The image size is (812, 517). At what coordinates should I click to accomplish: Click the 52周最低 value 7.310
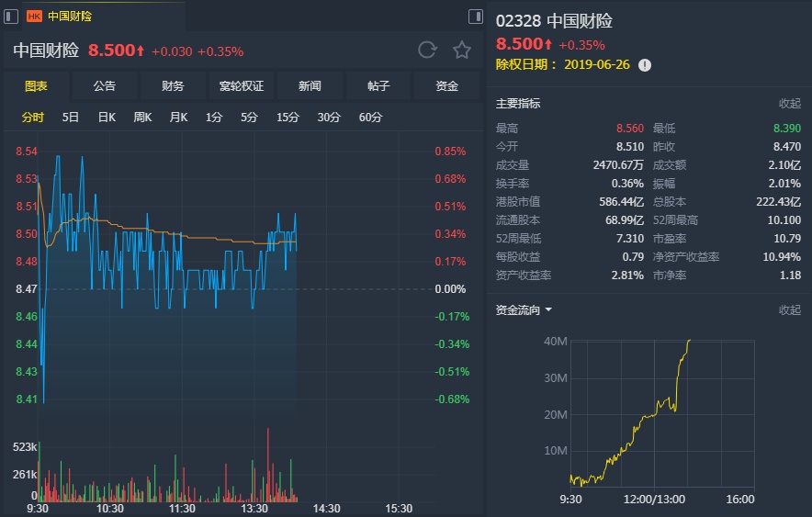click(630, 239)
